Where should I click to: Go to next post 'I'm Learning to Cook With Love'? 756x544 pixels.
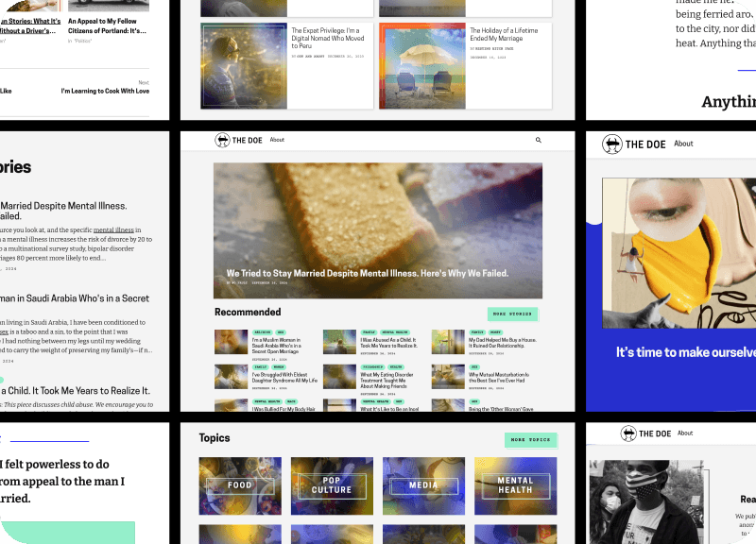pyautogui.click(x=105, y=91)
